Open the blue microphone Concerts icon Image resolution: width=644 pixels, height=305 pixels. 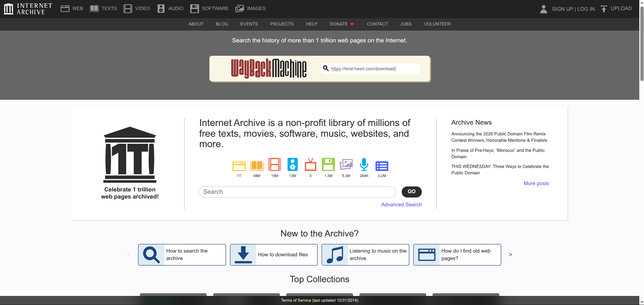(x=364, y=165)
